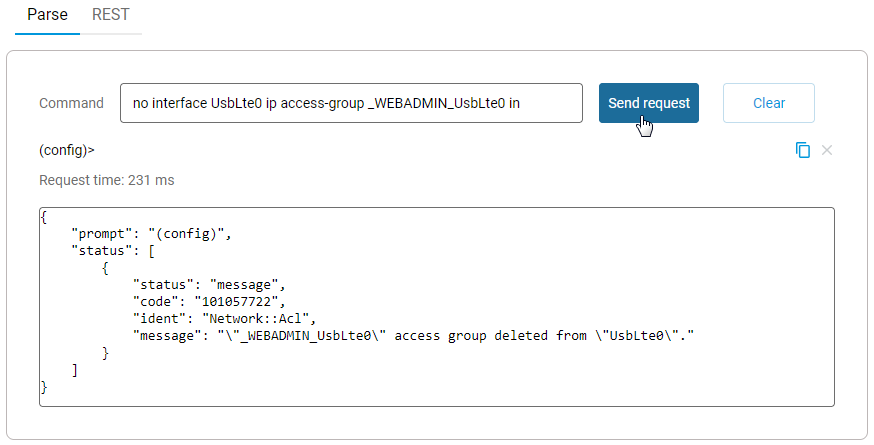Click the "prompt": "(config)" line in the output

152,233
